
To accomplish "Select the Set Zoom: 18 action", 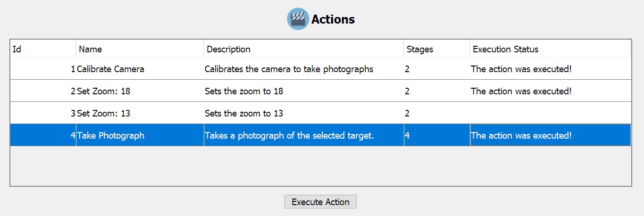I will click(x=104, y=91).
